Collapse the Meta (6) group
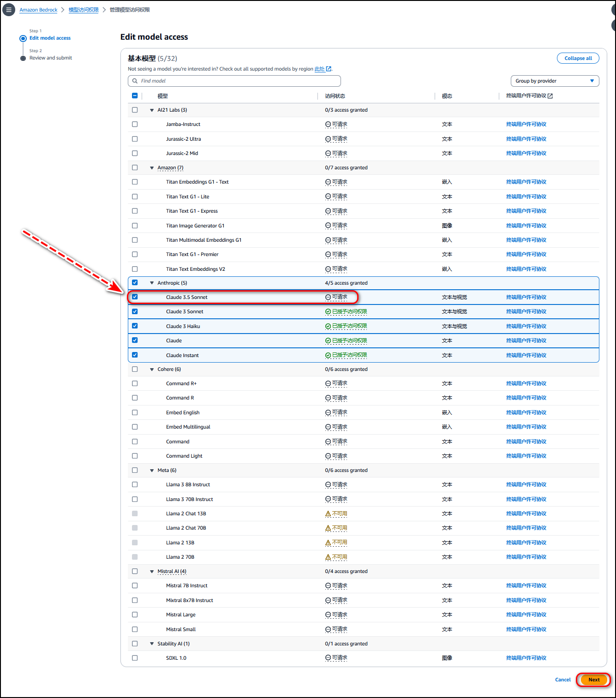Screen dimensions: 616x698 152,471
